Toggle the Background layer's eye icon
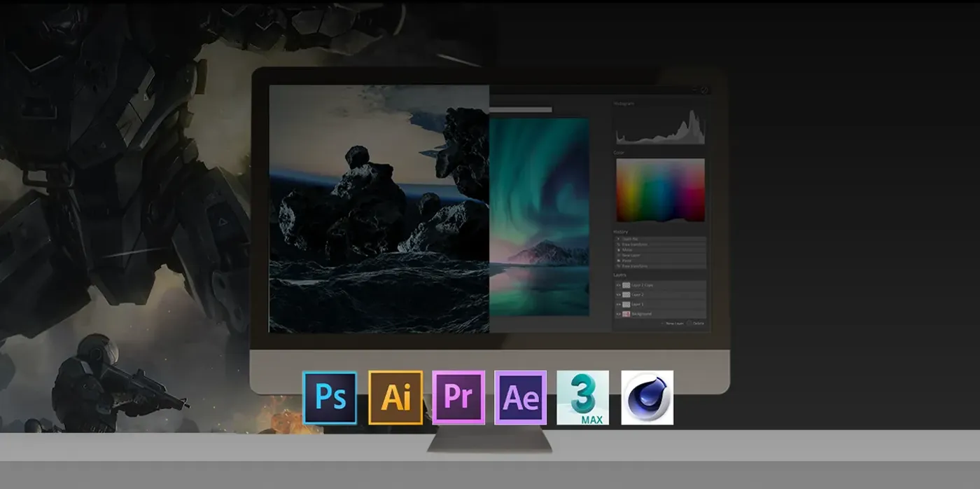Screen dimensions: 980x489 click(x=618, y=314)
